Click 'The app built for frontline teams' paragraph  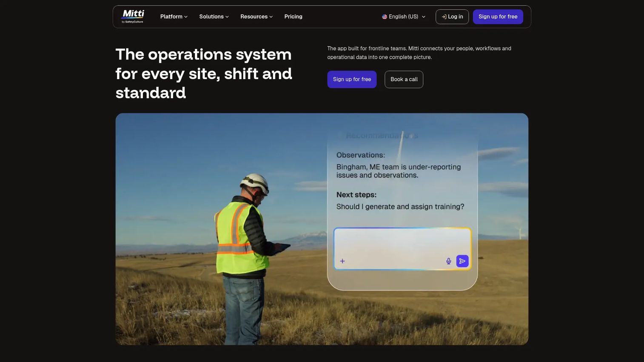click(419, 53)
